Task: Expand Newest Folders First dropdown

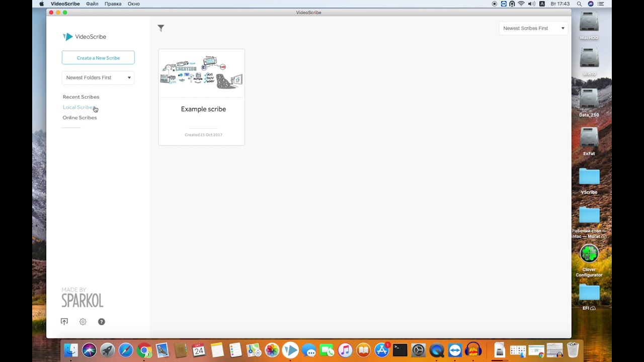Action: (x=98, y=77)
